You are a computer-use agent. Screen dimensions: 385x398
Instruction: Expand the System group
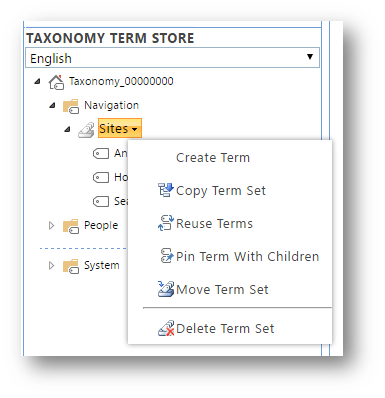coord(51,265)
